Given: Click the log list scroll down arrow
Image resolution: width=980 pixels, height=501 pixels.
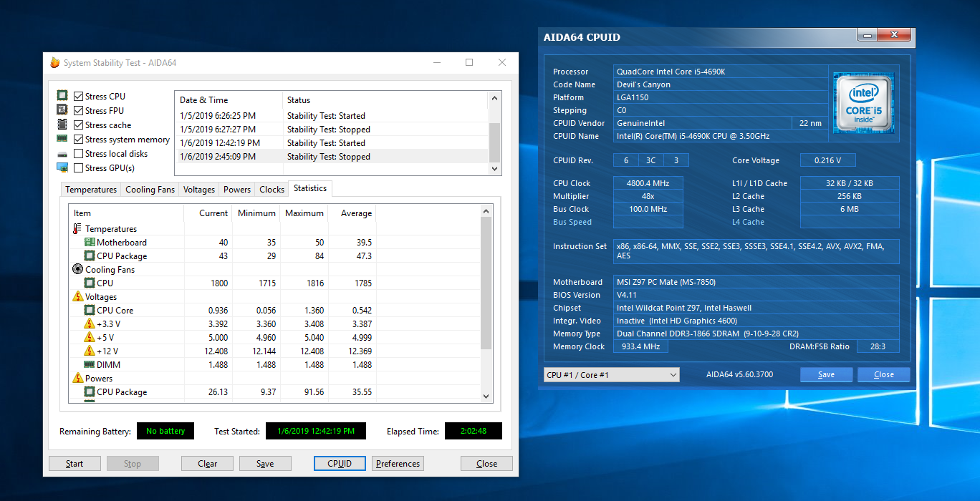Looking at the screenshot, I should [x=494, y=169].
